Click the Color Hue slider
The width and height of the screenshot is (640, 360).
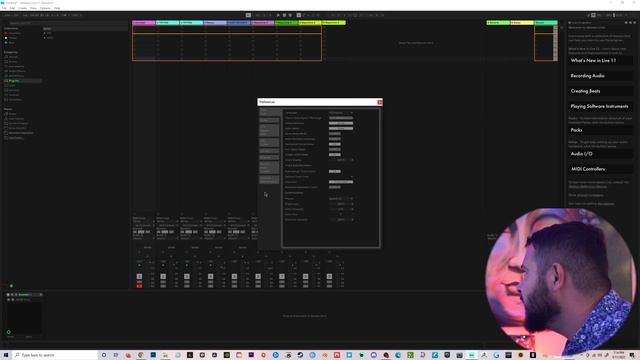pyautogui.click(x=341, y=215)
